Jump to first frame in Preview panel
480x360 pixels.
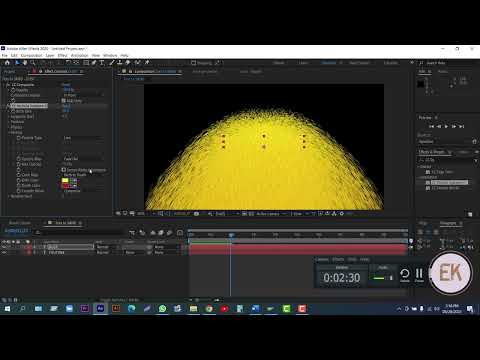point(432,126)
